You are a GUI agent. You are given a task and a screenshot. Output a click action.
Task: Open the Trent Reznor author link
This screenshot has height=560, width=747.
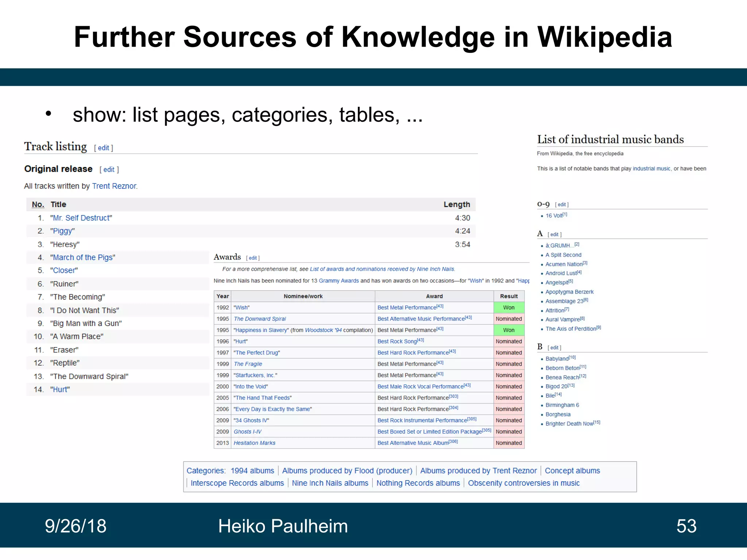coord(114,186)
